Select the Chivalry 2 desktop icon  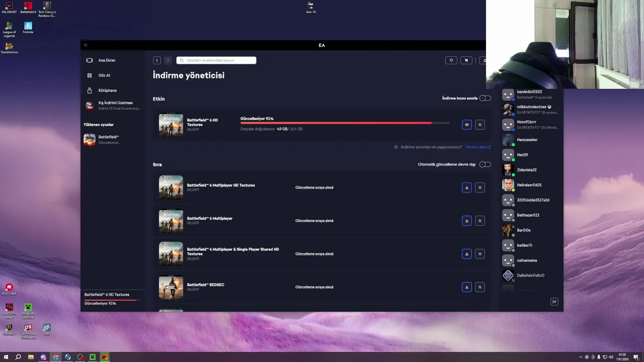pyautogui.click(x=9, y=330)
